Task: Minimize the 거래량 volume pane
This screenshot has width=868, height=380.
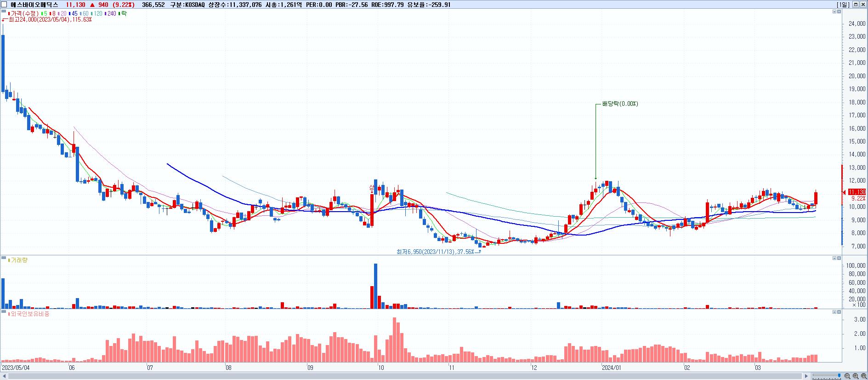Action: [x=834, y=258]
